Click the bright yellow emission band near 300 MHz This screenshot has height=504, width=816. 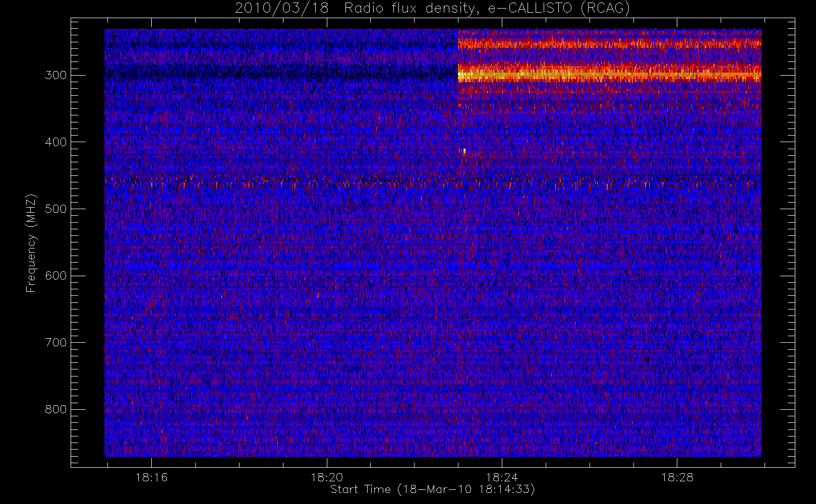click(609, 75)
